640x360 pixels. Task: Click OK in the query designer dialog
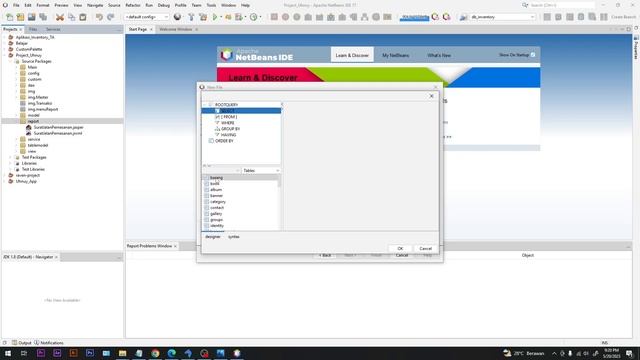coord(400,249)
